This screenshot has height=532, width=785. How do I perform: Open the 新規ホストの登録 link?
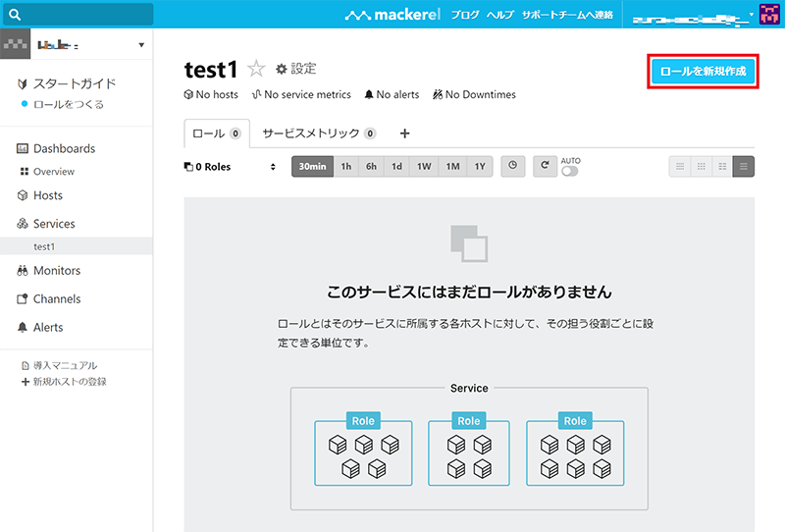tap(69, 381)
